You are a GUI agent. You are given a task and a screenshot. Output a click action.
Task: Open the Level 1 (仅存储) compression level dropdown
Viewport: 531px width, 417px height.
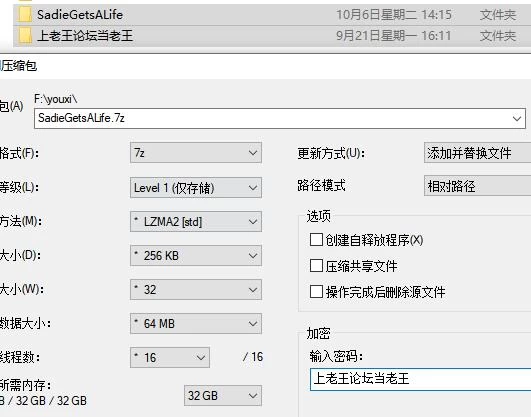[196, 188]
